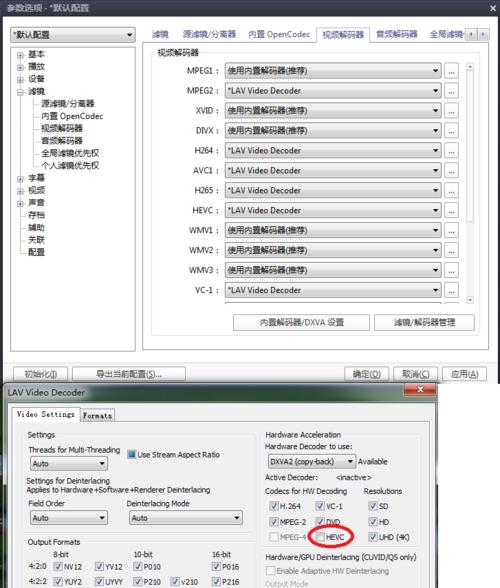Switch to the 源滤镜/分离器 tab
Image resolution: width=500 pixels, height=588 pixels.
tap(209, 34)
